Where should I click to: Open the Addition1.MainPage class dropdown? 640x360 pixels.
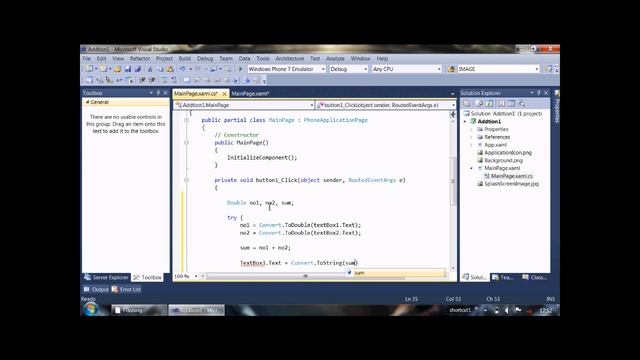(311, 105)
